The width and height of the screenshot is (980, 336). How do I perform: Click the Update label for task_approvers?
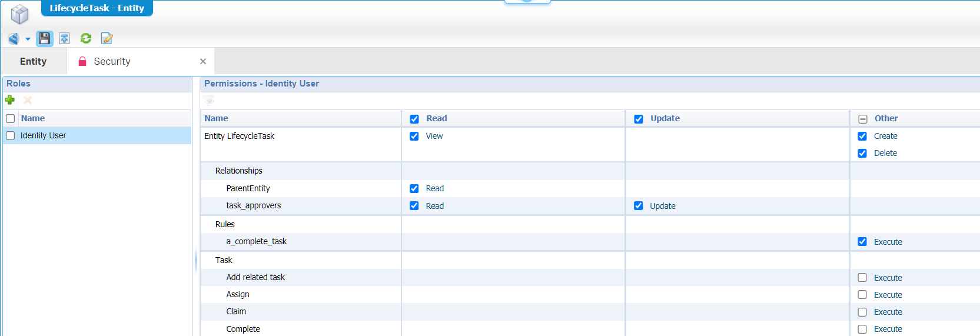[x=662, y=206]
